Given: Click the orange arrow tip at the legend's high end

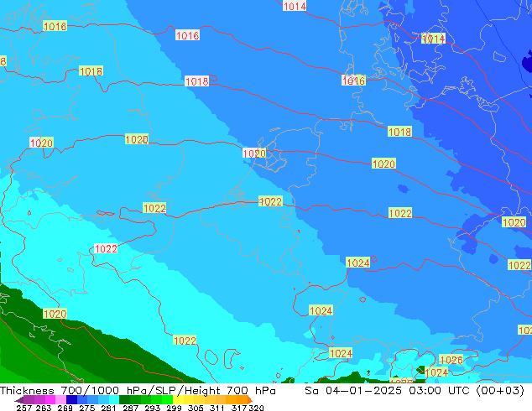Looking at the screenshot, I should 250,400.
